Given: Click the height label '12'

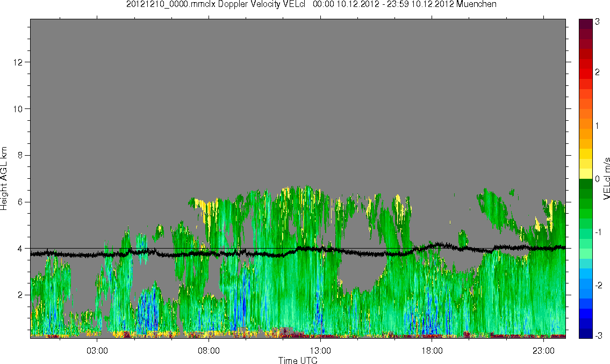Looking at the screenshot, I should 18,62.
